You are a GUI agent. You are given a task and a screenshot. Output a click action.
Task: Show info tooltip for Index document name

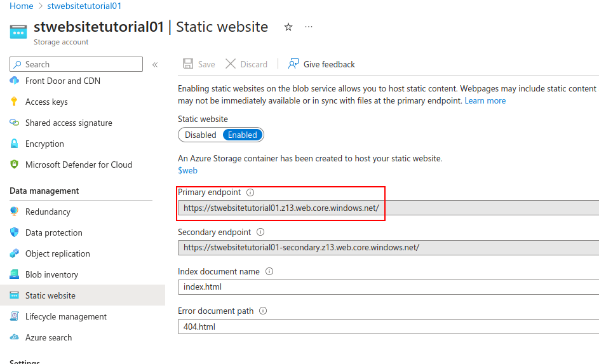click(x=269, y=271)
